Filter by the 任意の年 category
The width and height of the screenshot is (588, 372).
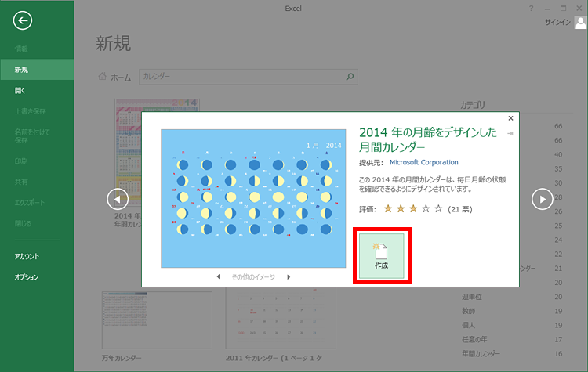point(474,339)
